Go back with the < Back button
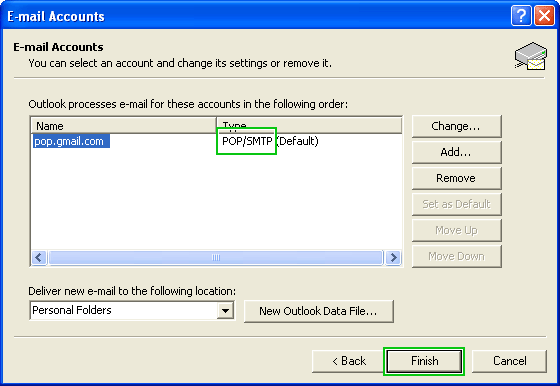Screen dimensions: 560x386 pyautogui.click(x=349, y=361)
